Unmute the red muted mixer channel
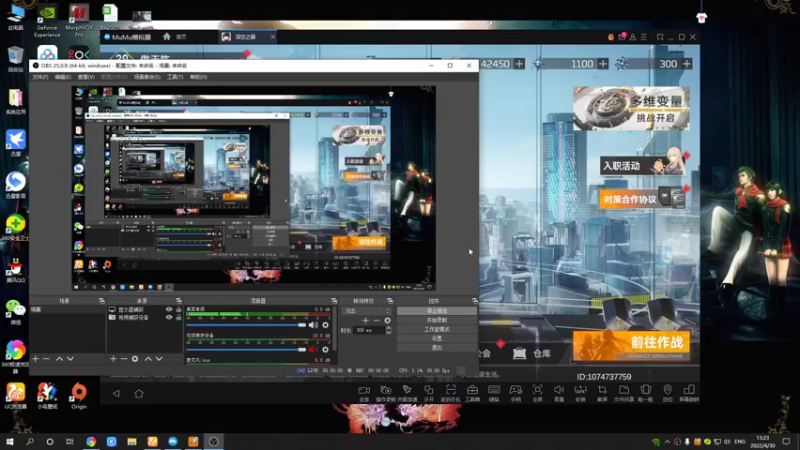Viewport: 800px width, 450px height. point(313,349)
